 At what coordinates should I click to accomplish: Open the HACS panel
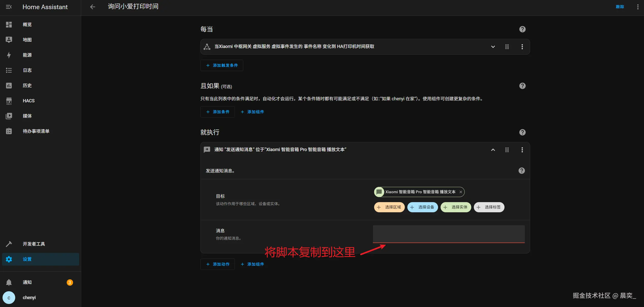coord(28,101)
